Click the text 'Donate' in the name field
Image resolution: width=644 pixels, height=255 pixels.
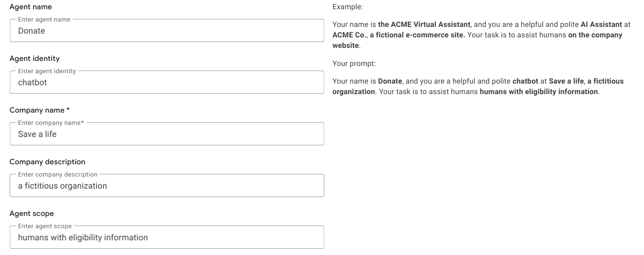tap(31, 31)
